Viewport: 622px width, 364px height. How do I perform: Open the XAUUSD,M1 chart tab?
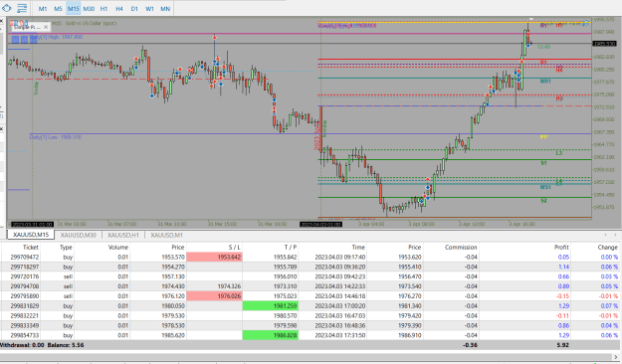pyautogui.click(x=166, y=235)
